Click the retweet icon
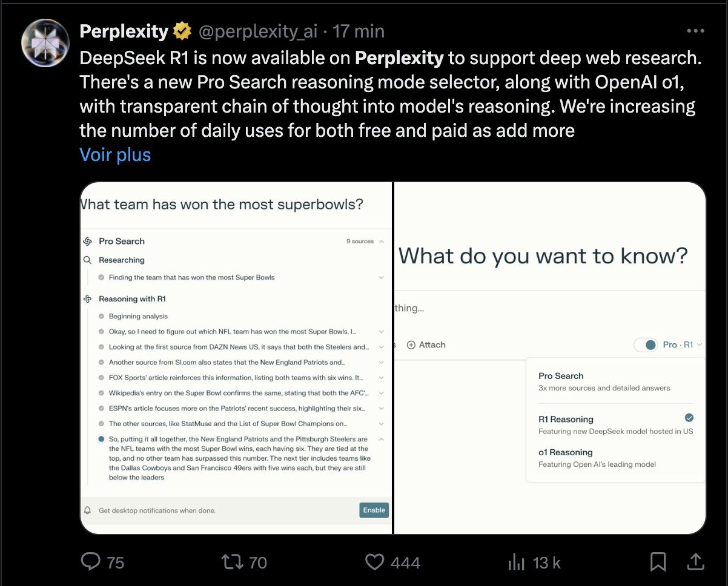Viewport: 728px width, 586px height. pyautogui.click(x=232, y=562)
